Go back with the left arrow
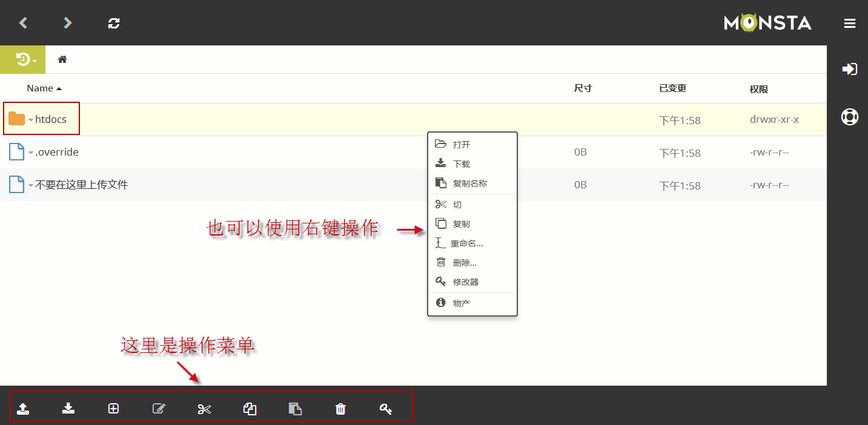The height and width of the screenshot is (425, 868). 23,23
